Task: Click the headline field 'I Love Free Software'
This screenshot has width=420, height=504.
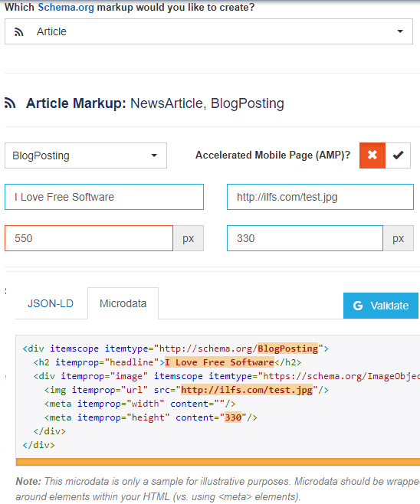Action: (x=104, y=197)
